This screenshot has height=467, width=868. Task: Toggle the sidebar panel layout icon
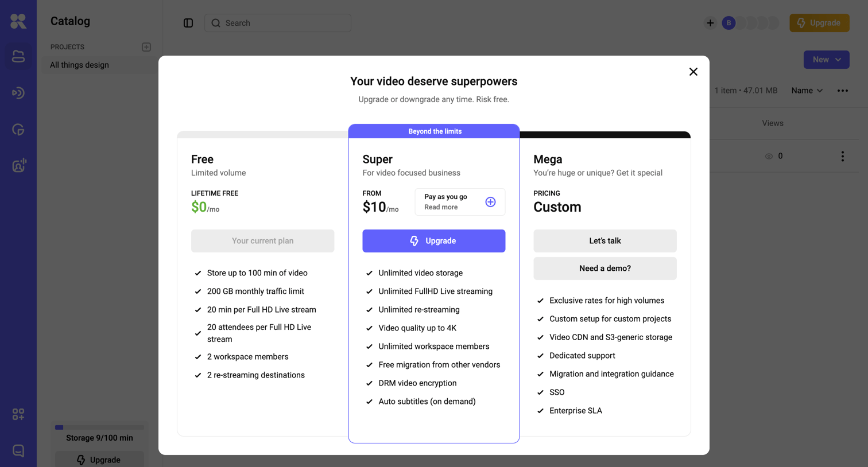pos(188,23)
